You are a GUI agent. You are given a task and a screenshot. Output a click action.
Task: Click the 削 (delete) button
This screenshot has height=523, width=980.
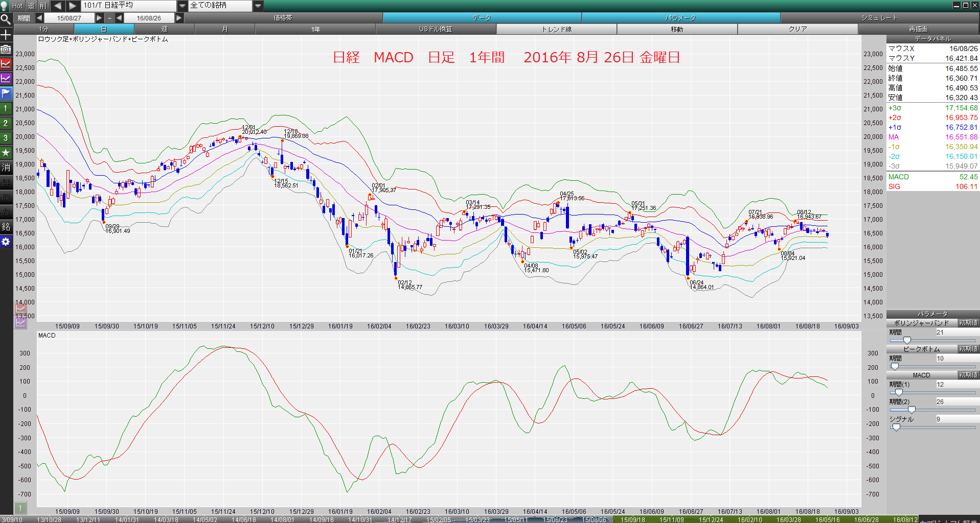tap(43, 6)
